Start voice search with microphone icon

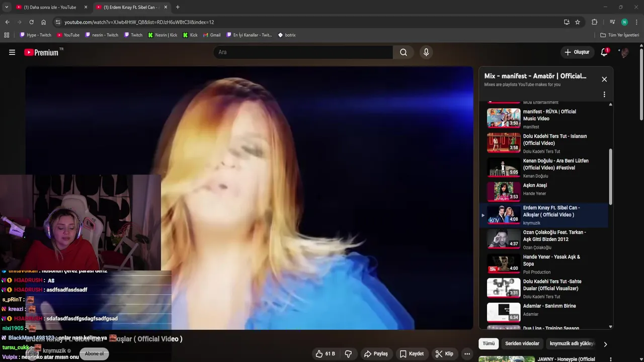pos(426,52)
